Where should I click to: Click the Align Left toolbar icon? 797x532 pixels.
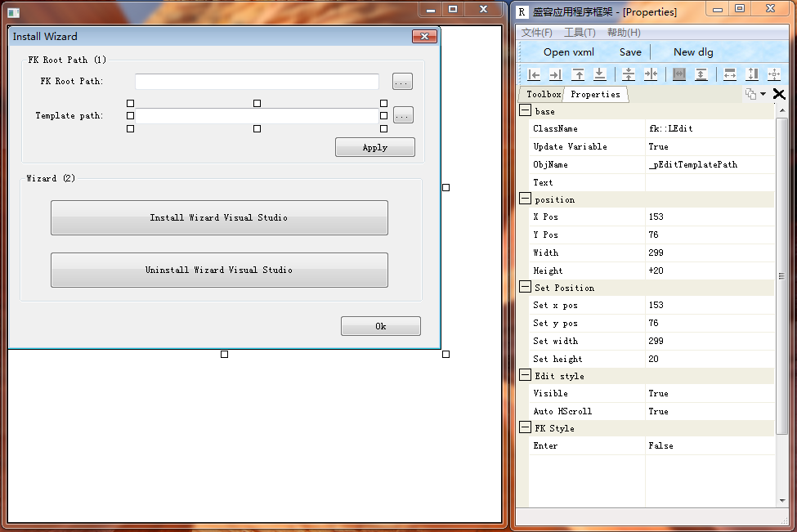click(534, 74)
